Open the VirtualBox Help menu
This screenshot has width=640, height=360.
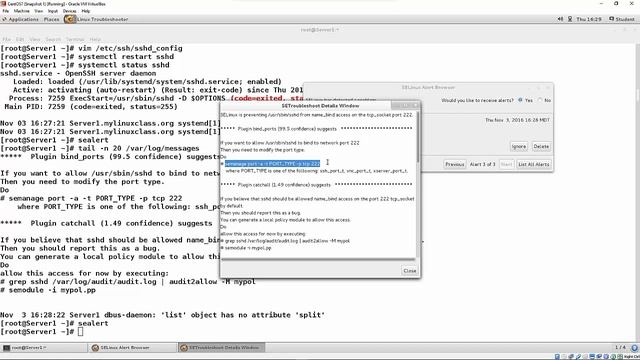click(x=86, y=11)
